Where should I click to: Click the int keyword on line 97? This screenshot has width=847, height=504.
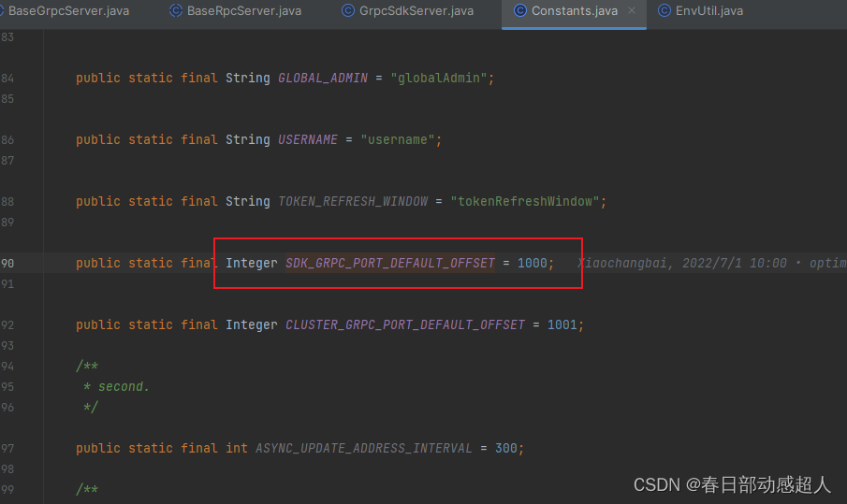click(x=237, y=449)
